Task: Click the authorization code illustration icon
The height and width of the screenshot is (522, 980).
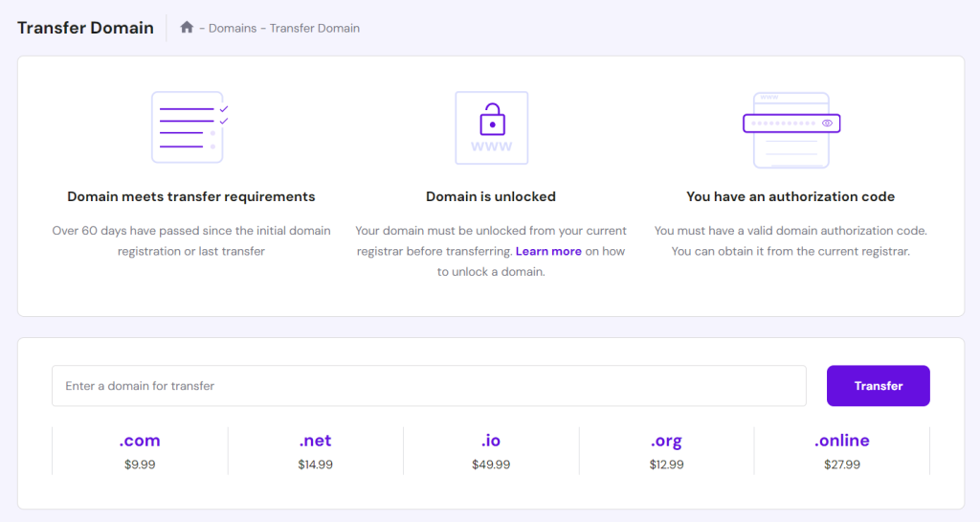Action: (791, 128)
